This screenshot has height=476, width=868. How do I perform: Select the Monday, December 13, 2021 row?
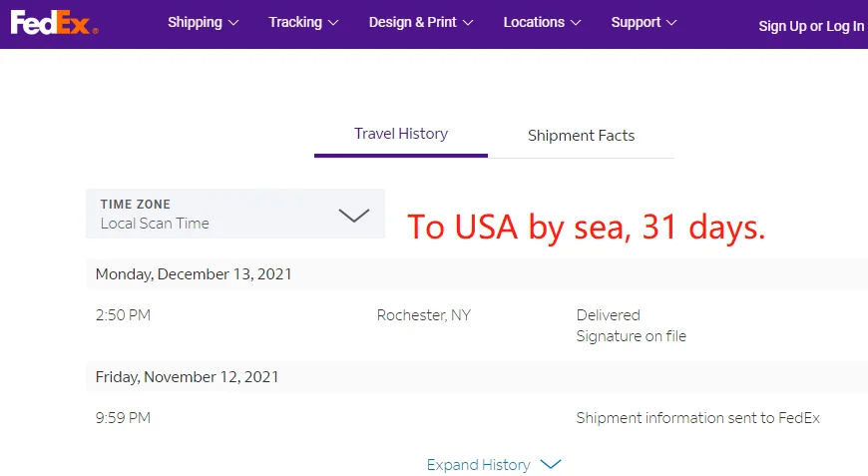tap(194, 273)
